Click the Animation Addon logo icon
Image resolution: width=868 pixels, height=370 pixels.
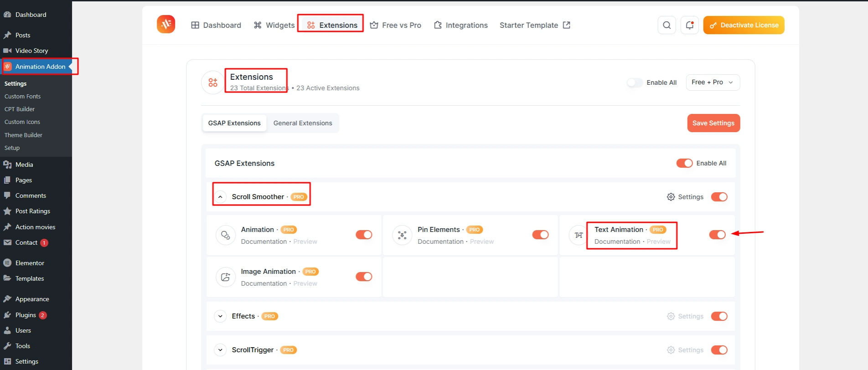[166, 24]
